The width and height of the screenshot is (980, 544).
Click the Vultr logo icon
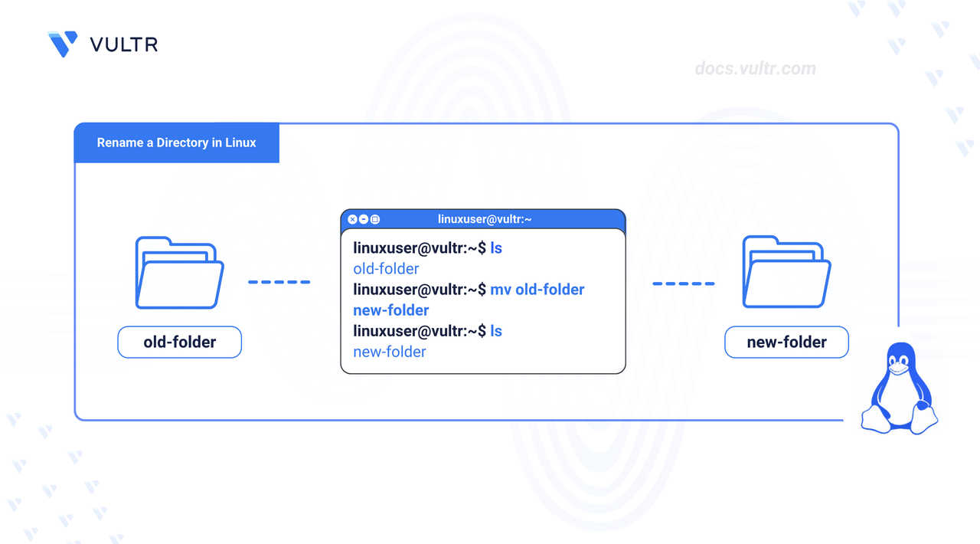tap(63, 44)
